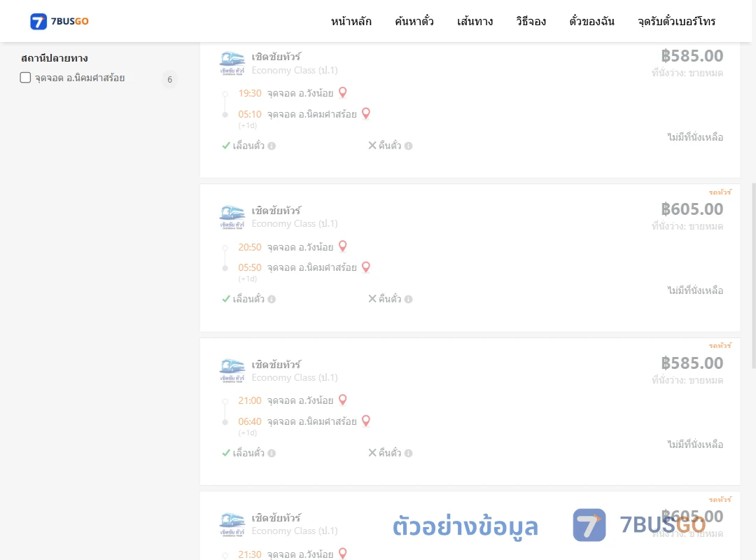
Task: Click the X refund icon in the 20:50 trip
Action: click(x=372, y=299)
